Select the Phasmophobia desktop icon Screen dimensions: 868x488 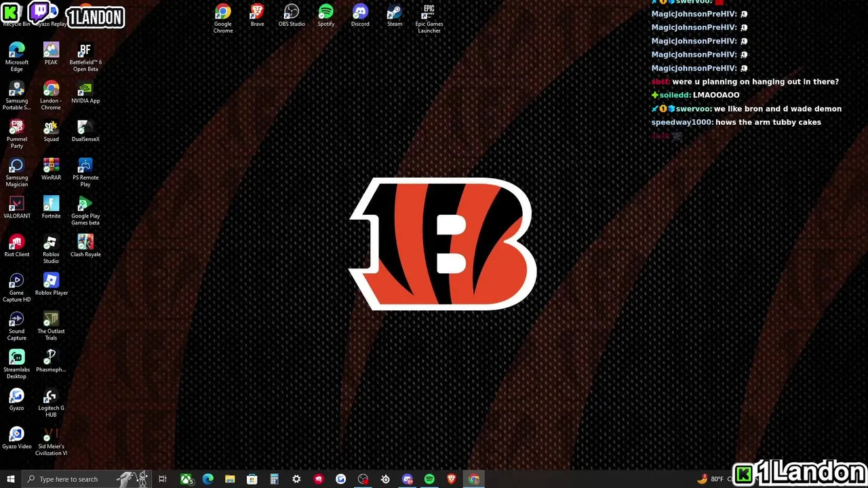(51, 362)
